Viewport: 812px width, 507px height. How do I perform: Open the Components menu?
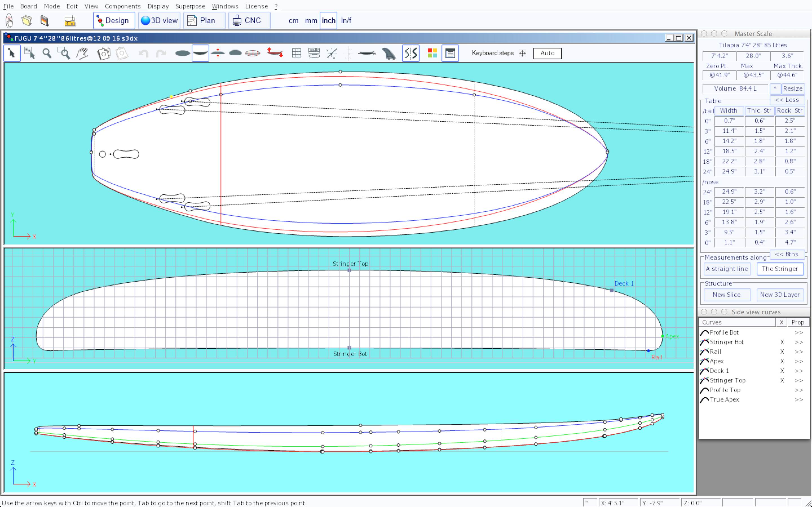(122, 6)
